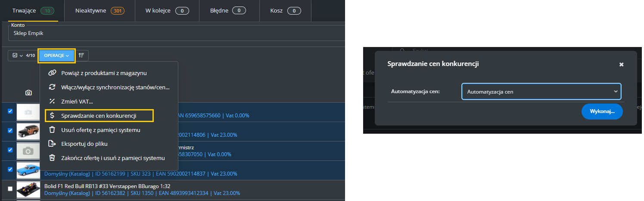Viewport: 644px width, 201px height.
Task: Open the Błędne tab
Action: coord(229,10)
